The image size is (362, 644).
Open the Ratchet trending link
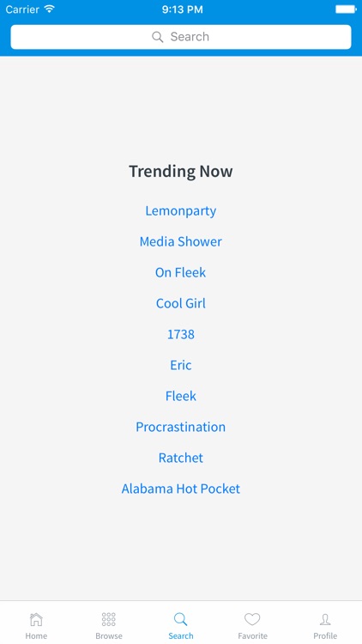pos(181,458)
